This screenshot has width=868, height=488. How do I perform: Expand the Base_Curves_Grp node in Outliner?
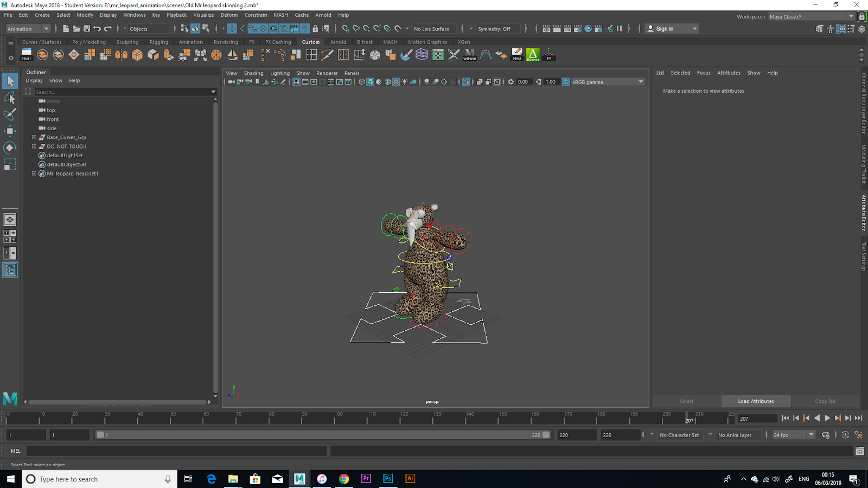[34, 138]
